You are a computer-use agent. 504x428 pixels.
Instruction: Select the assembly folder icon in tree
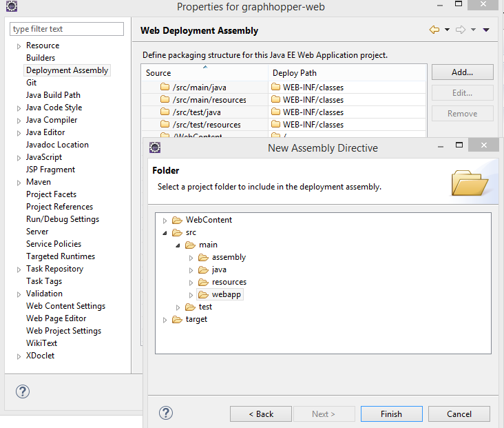pos(203,257)
